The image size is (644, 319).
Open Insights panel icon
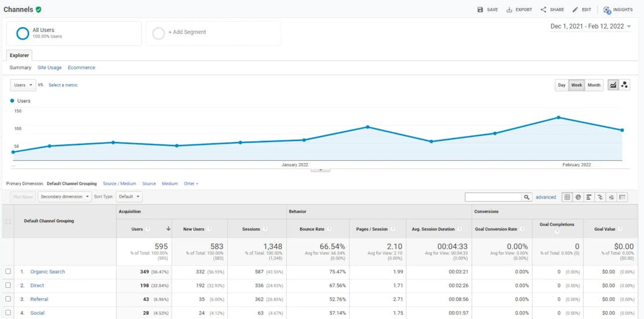coord(607,10)
